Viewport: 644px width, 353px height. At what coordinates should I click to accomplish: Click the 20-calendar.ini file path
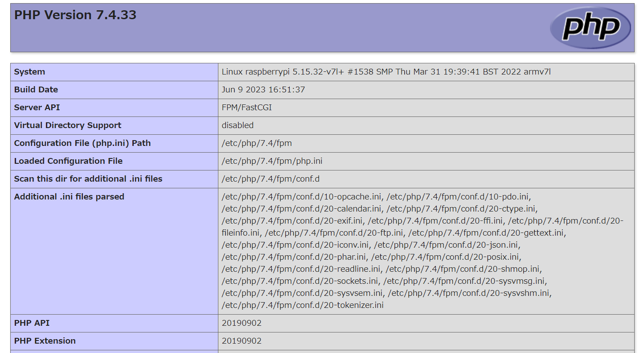tap(302, 209)
